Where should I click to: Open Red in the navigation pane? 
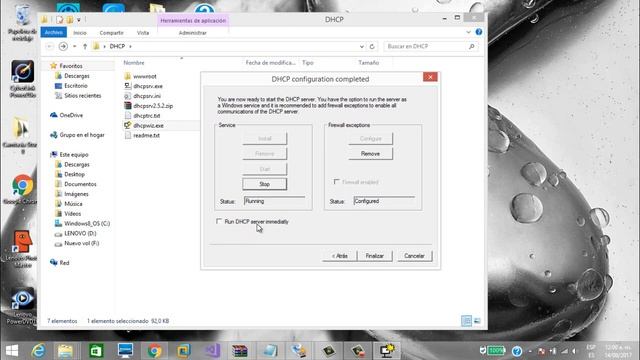[64, 262]
